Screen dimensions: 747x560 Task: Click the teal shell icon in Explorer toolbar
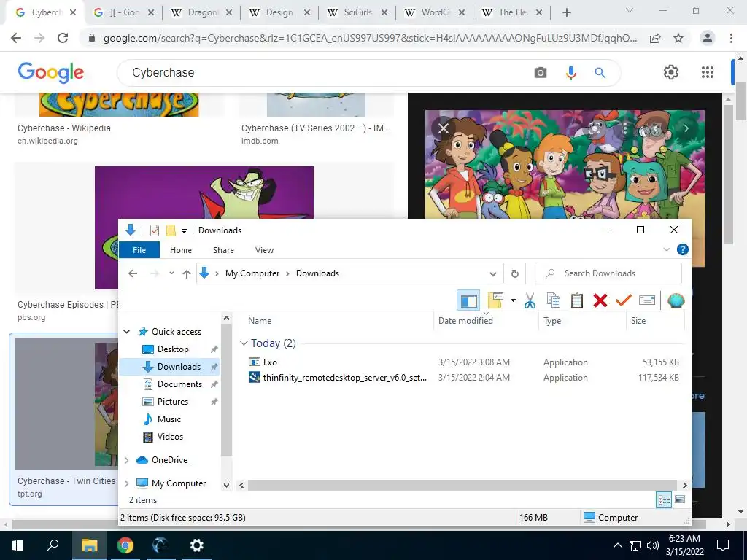point(676,300)
